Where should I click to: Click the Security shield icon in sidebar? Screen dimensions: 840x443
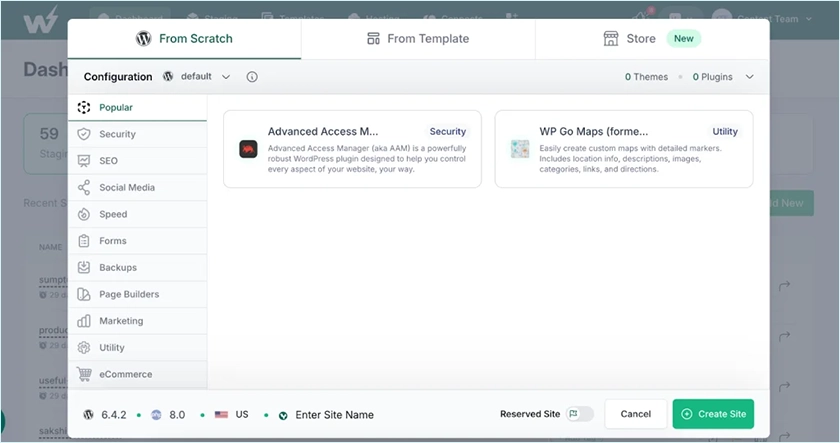(x=84, y=134)
